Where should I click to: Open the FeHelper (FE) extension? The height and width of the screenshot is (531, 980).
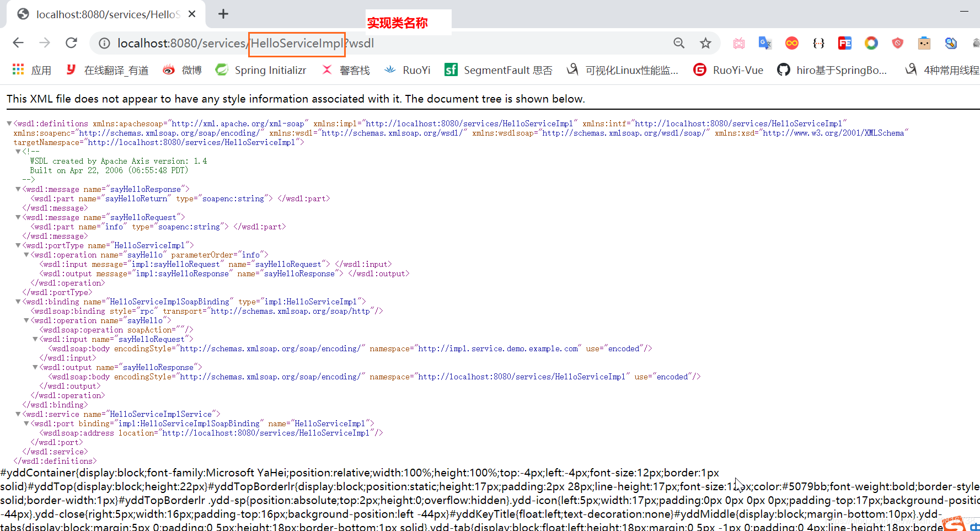[844, 42]
